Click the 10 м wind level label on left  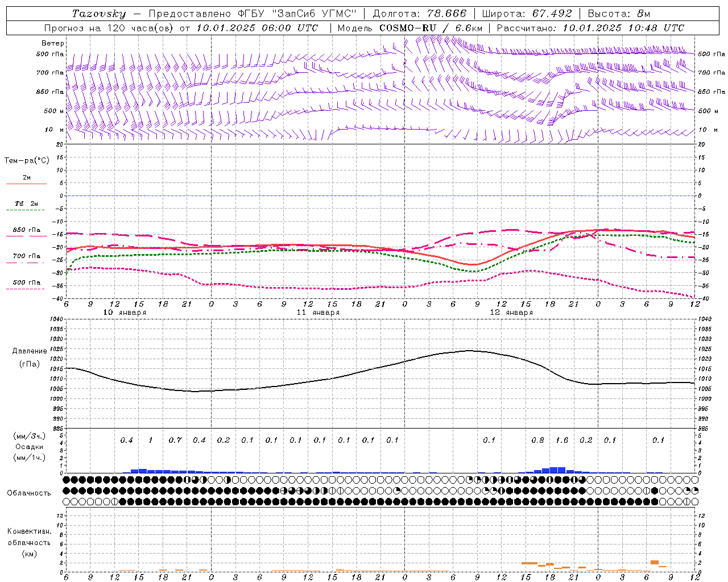[x=55, y=130]
